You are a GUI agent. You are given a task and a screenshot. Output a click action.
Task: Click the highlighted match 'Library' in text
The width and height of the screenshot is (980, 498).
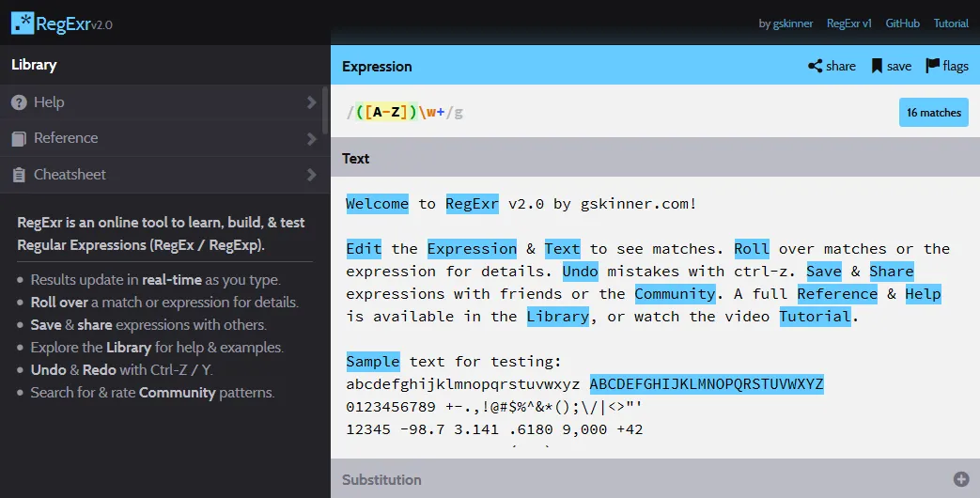tap(558, 316)
